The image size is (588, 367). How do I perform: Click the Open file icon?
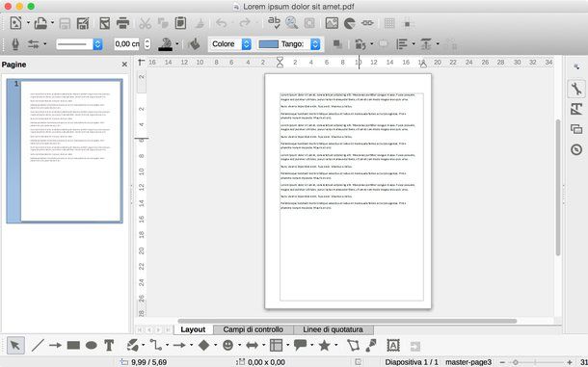(x=40, y=23)
